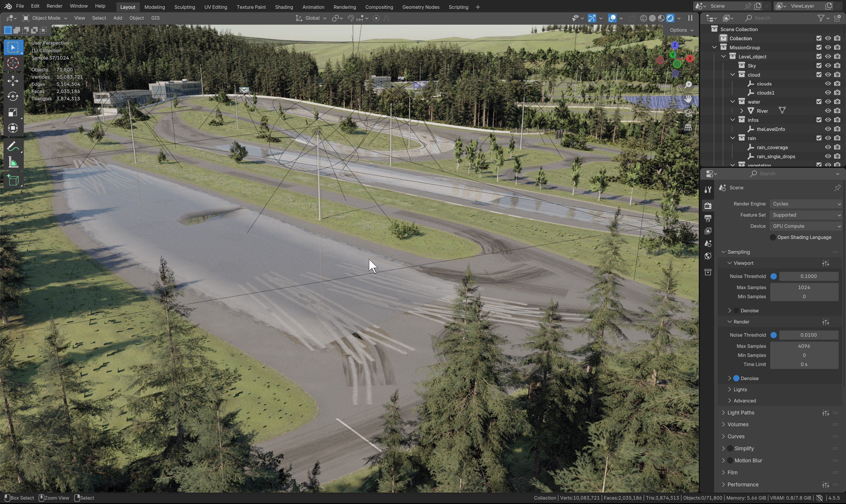Adjust the viewport Noise Threshold field
Screen dimensions: 846x504
pyautogui.click(x=808, y=277)
